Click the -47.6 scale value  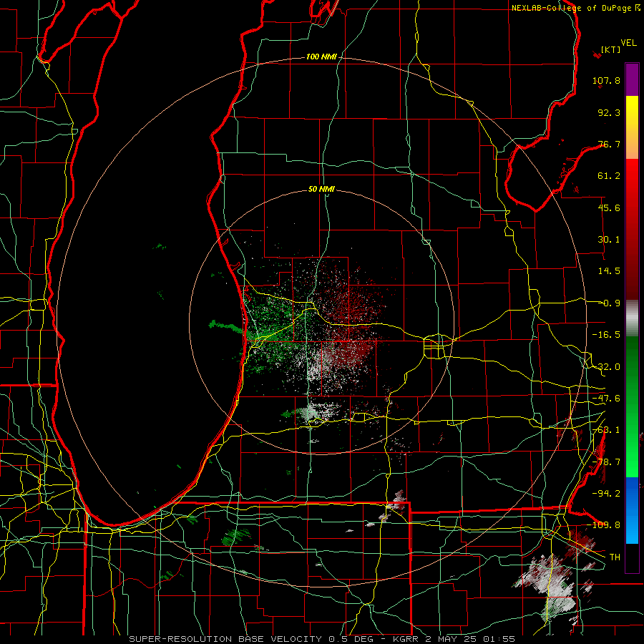(x=606, y=399)
